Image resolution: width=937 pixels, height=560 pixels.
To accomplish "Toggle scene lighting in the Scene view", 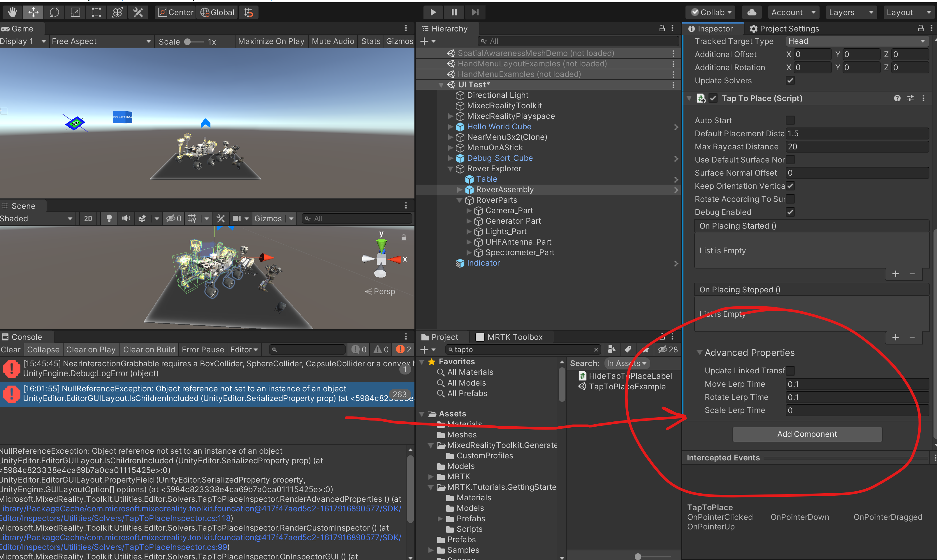I will [109, 218].
